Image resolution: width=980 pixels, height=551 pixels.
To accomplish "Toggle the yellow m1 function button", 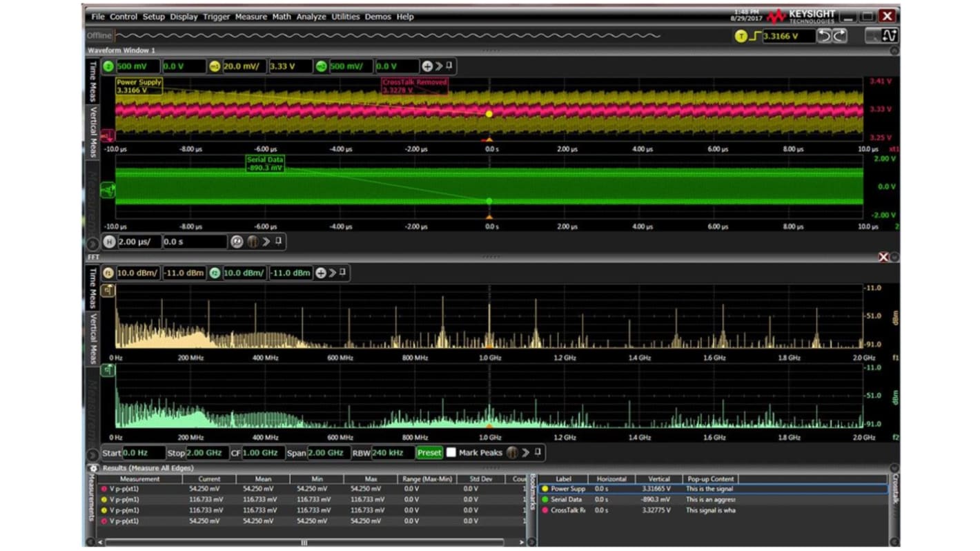I will (215, 66).
